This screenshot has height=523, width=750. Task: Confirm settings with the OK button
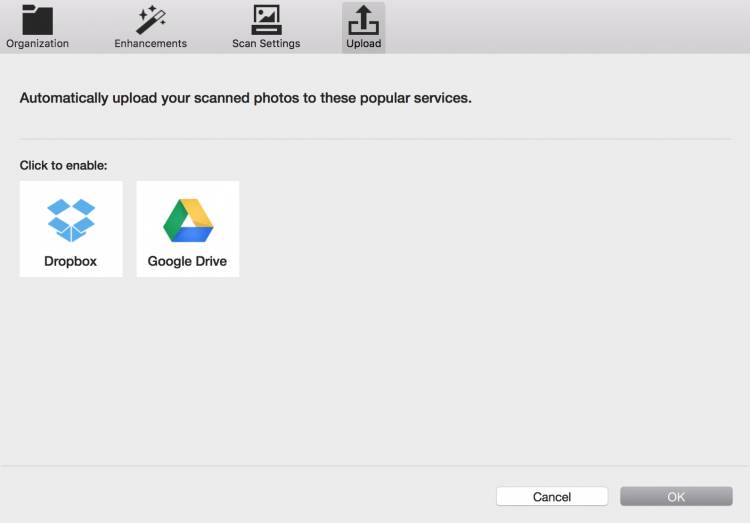click(x=676, y=497)
